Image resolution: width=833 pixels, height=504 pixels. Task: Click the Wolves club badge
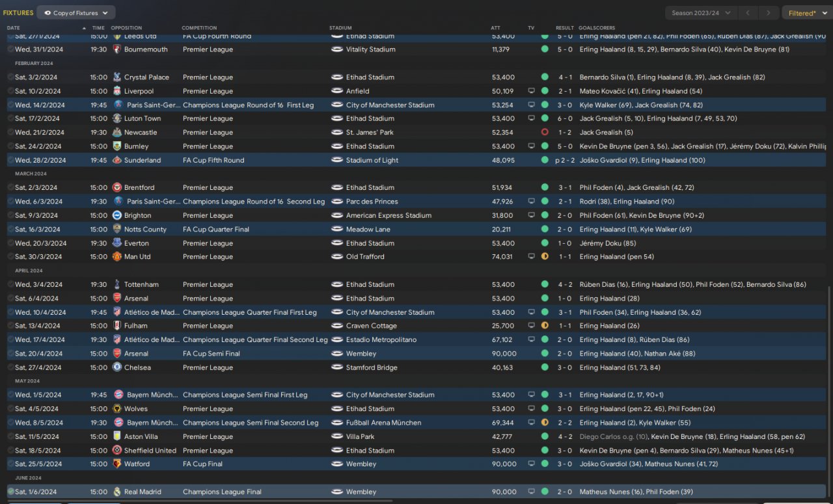(117, 409)
